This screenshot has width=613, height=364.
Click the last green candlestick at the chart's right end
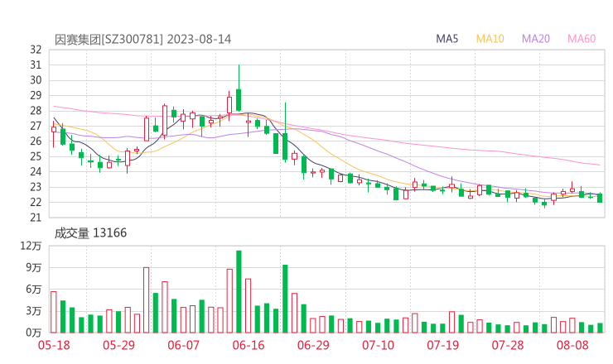pyautogui.click(x=600, y=198)
